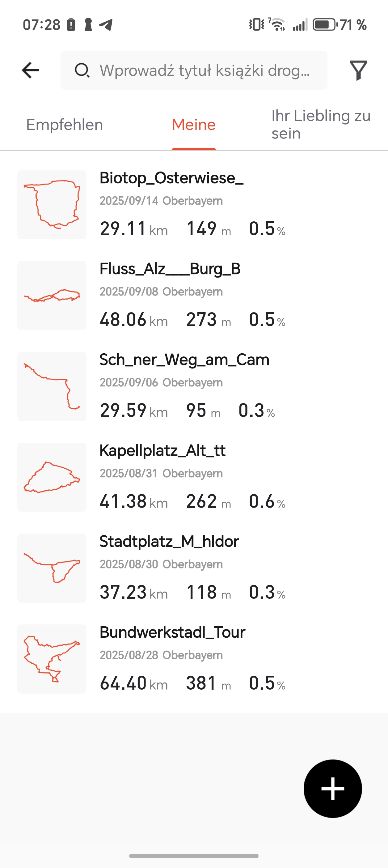
Task: Tap the Kapellplatz_Alt_tt route map thumbnail
Action: click(x=52, y=477)
